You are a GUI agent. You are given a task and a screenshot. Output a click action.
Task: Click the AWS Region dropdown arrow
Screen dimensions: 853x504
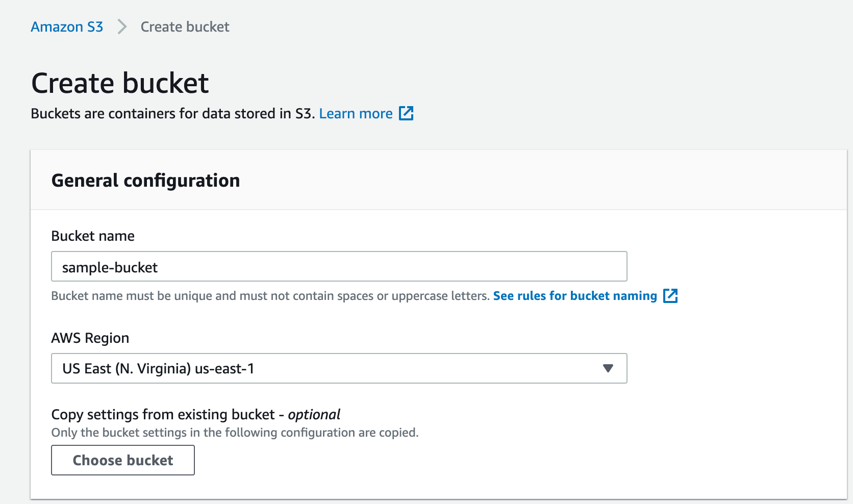pos(608,368)
